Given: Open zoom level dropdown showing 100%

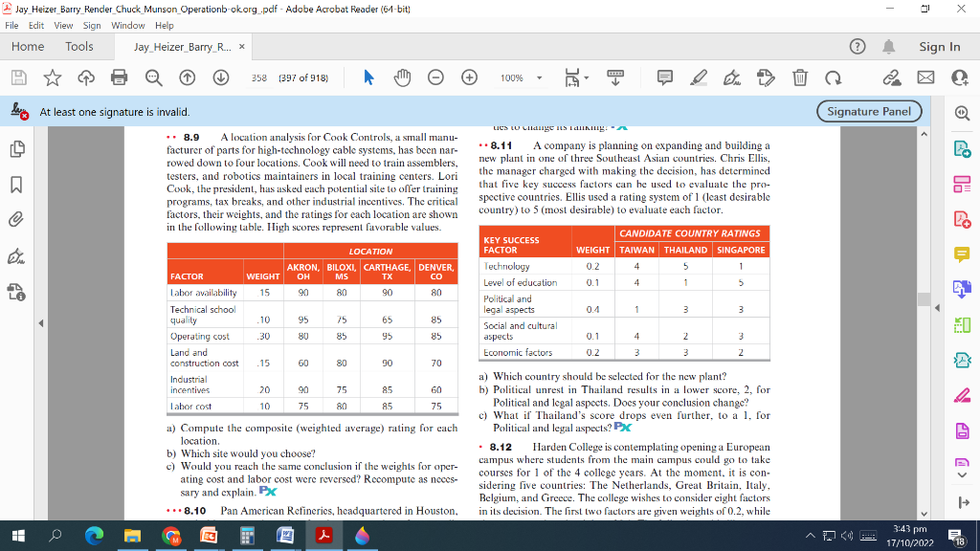Looking at the screenshot, I should [x=521, y=78].
